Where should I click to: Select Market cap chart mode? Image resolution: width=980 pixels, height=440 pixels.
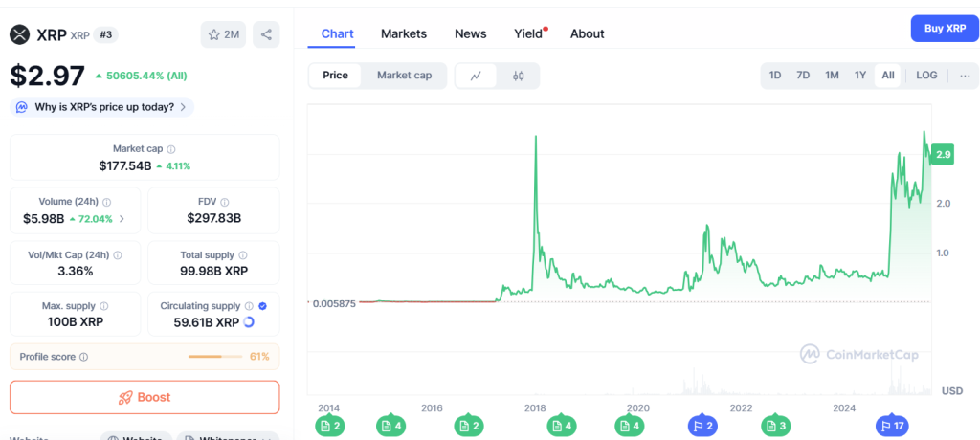[404, 76]
